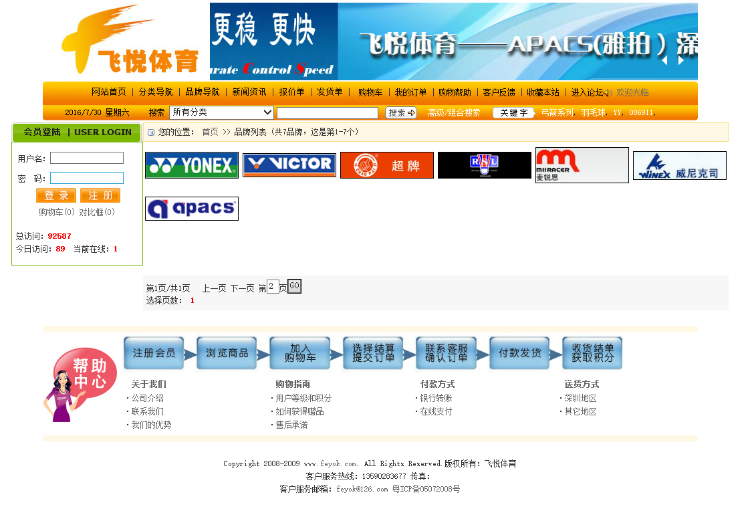The image size is (750, 527).
Task: Open the WINEX 威尼克司 brand logo
Action: coord(680,165)
